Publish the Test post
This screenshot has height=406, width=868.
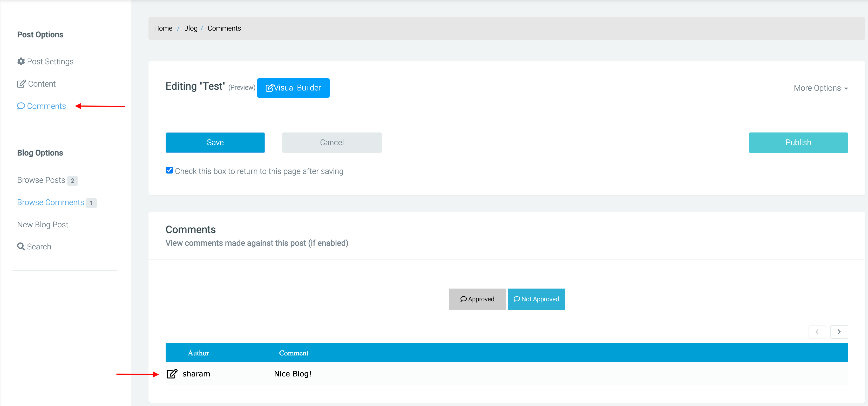click(x=798, y=142)
